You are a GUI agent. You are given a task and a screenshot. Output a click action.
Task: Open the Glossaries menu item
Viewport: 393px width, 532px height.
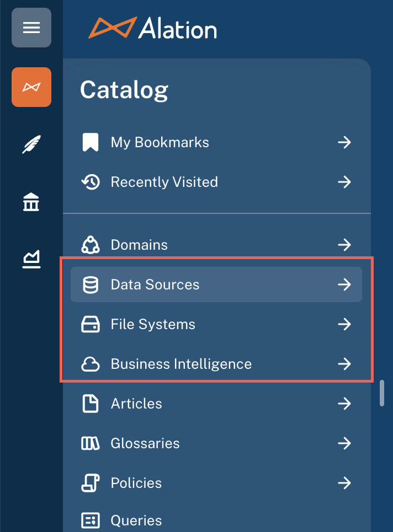216,443
